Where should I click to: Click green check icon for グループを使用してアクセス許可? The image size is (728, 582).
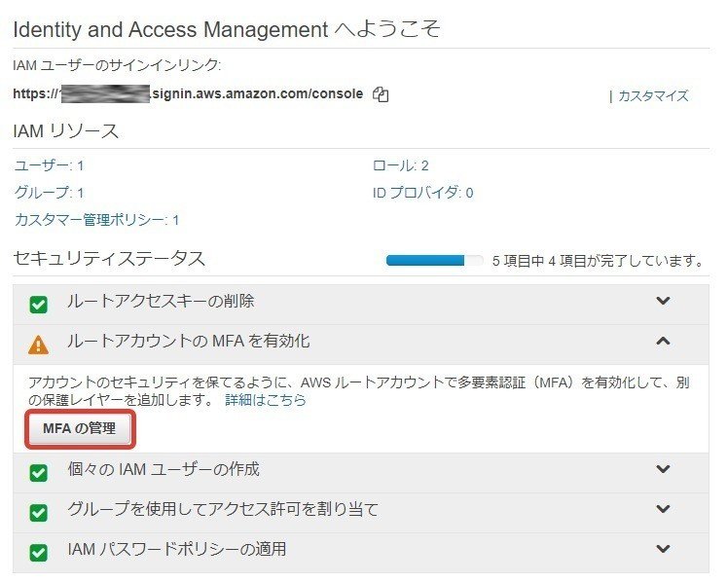pos(39,513)
